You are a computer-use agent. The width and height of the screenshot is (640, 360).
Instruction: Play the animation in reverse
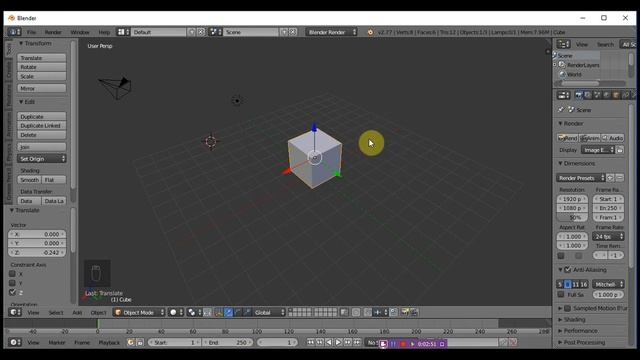pos(329,342)
